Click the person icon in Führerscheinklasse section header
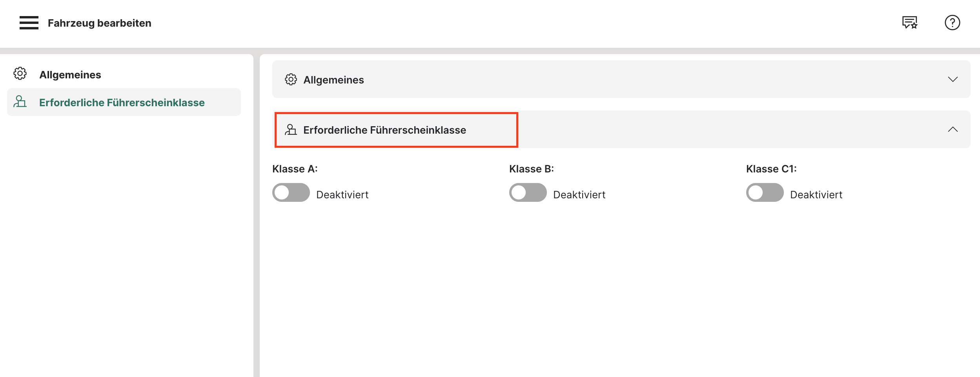 click(291, 130)
